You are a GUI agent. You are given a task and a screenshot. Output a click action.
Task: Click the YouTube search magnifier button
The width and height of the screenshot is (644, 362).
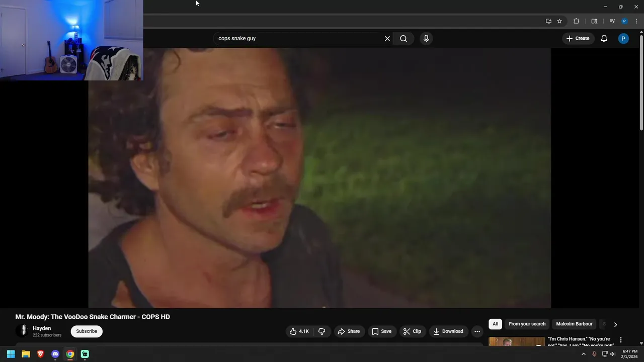(x=404, y=38)
